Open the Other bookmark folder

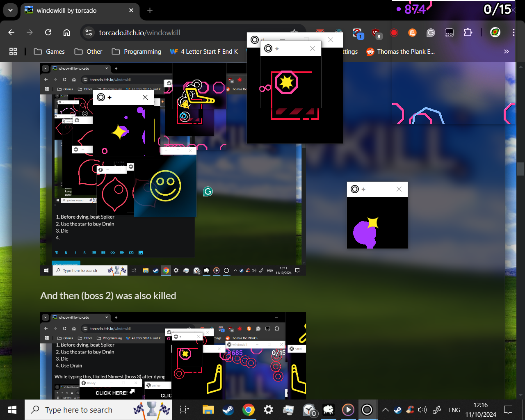coord(88,51)
